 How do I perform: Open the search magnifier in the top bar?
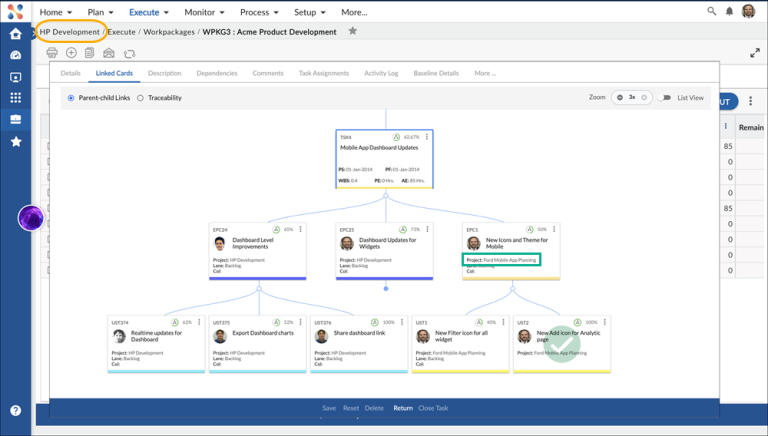click(x=712, y=11)
